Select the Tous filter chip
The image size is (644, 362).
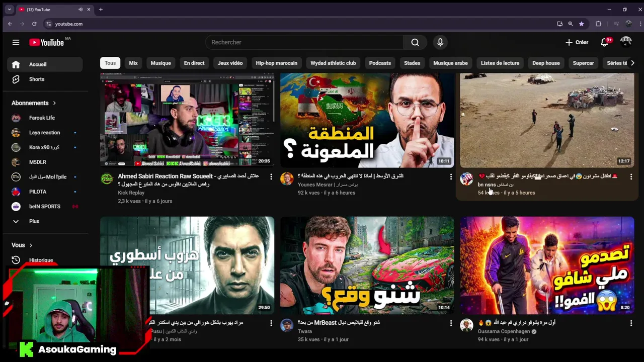pyautogui.click(x=110, y=63)
